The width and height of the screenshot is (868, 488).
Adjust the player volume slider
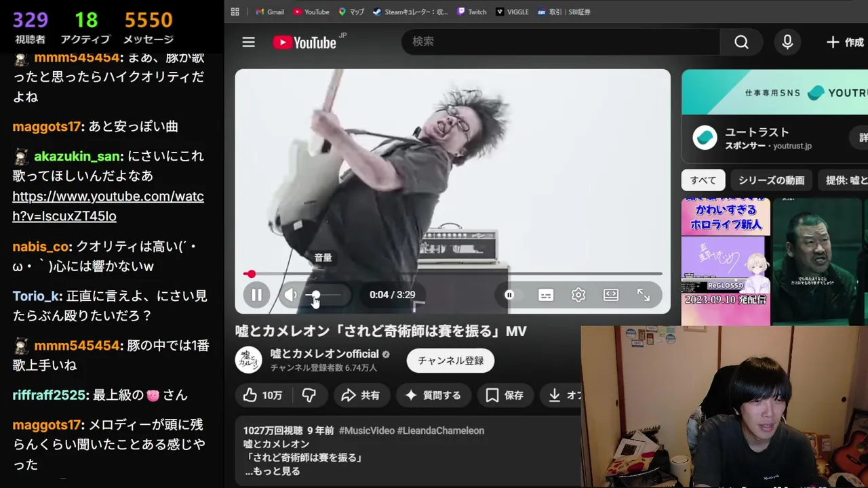tap(323, 295)
